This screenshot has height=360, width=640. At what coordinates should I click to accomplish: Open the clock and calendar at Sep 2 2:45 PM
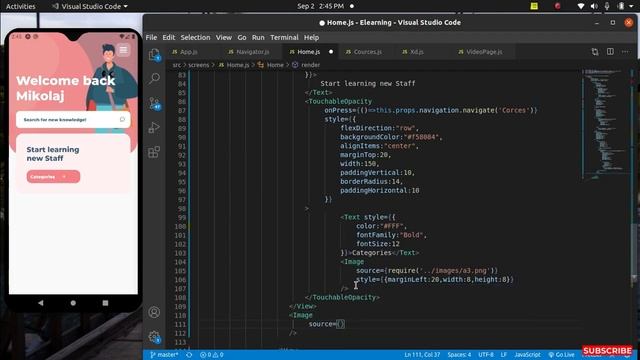coord(321,6)
